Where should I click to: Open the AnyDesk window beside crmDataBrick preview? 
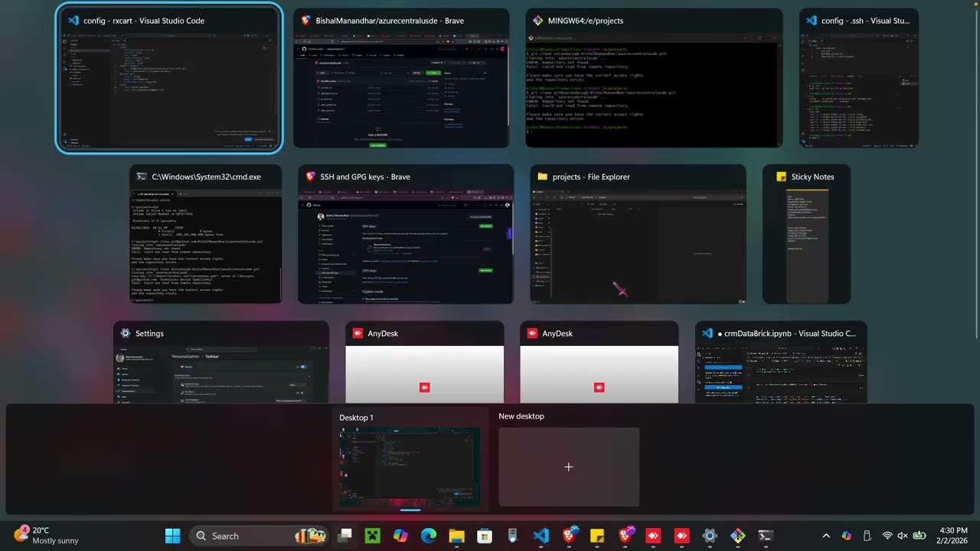[x=599, y=362]
